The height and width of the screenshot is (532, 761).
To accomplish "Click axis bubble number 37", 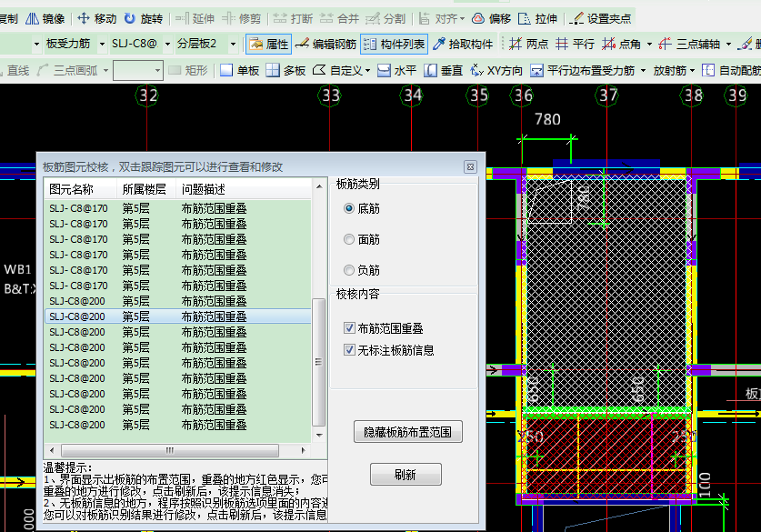I will pyautogui.click(x=607, y=95).
